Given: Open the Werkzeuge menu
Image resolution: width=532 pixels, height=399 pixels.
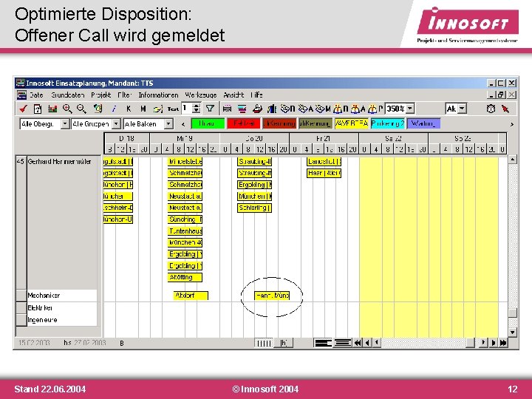Looking at the screenshot, I should (x=200, y=95).
